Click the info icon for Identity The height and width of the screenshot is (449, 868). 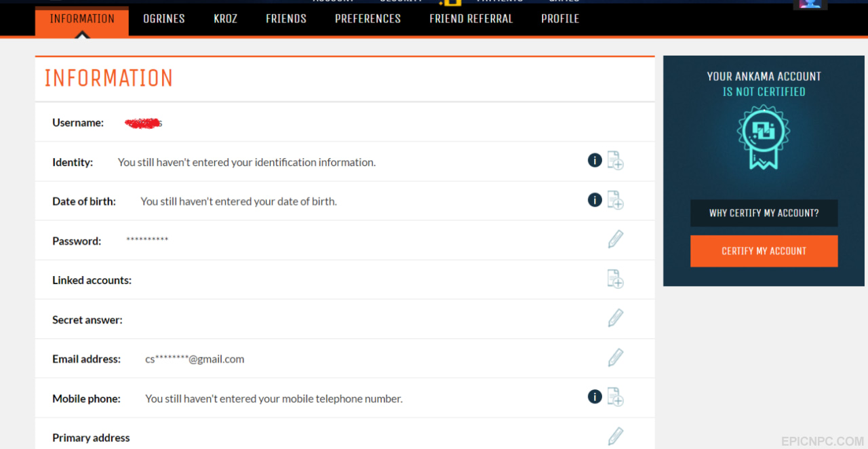point(595,161)
